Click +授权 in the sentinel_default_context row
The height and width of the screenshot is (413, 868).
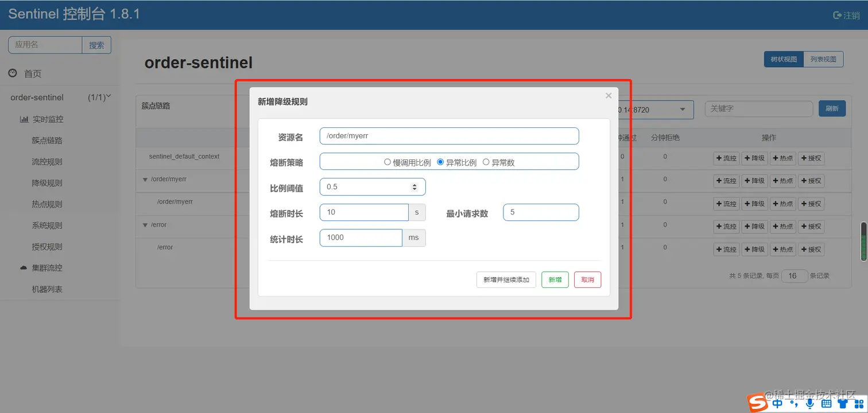pyautogui.click(x=811, y=158)
